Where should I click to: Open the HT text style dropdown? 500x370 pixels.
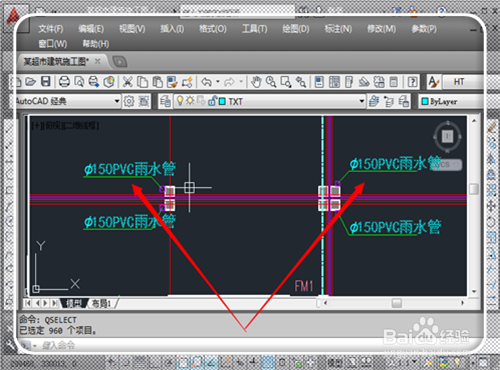[463, 82]
